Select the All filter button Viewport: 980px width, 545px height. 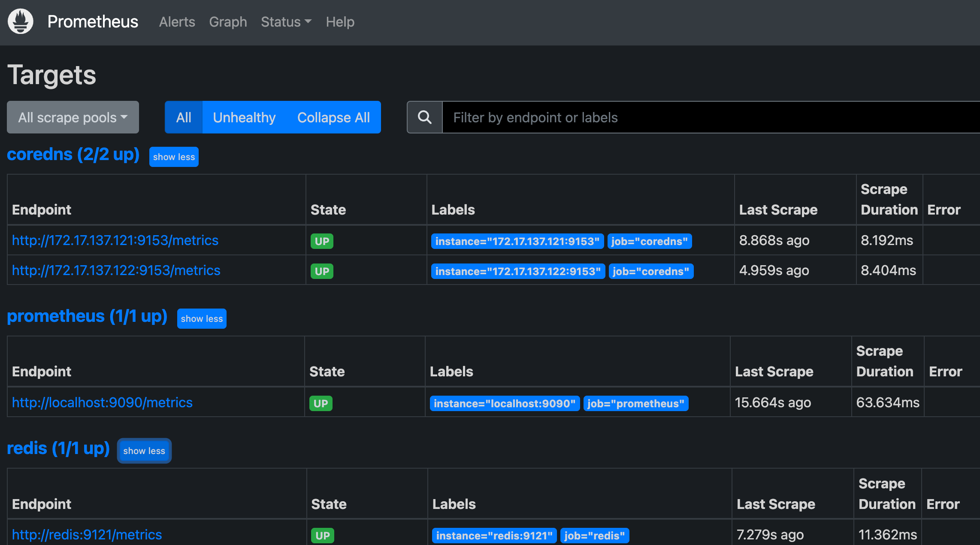tap(184, 117)
